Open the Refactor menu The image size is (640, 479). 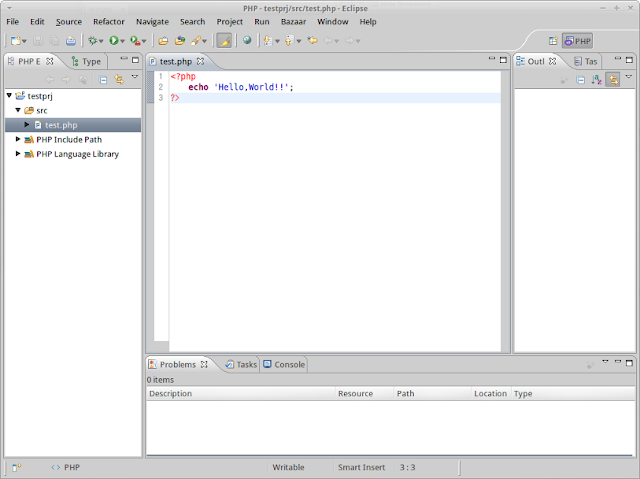(x=109, y=22)
